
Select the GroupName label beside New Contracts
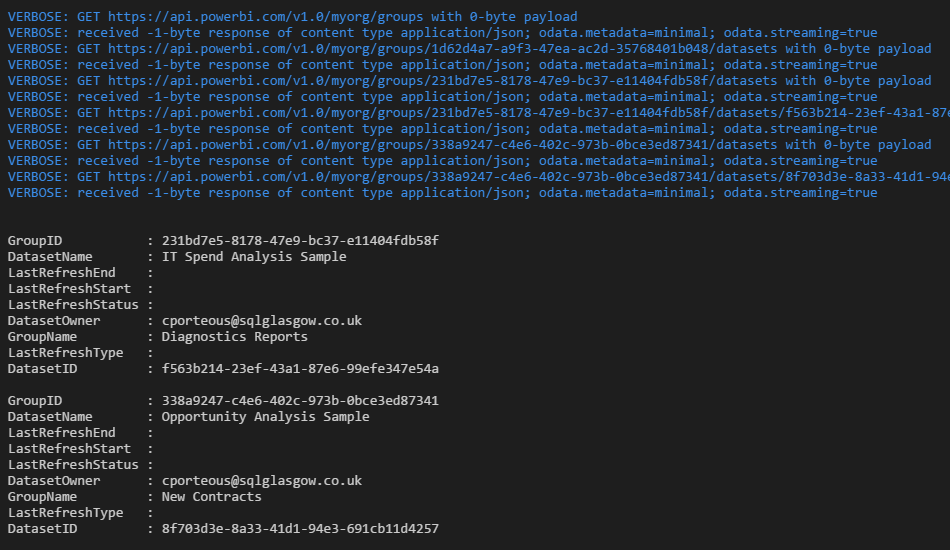(x=43, y=497)
